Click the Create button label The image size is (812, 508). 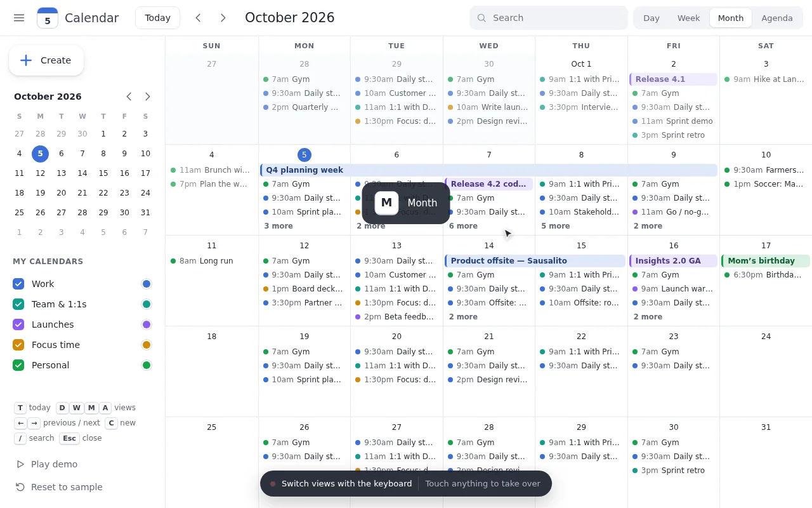pos(56,60)
